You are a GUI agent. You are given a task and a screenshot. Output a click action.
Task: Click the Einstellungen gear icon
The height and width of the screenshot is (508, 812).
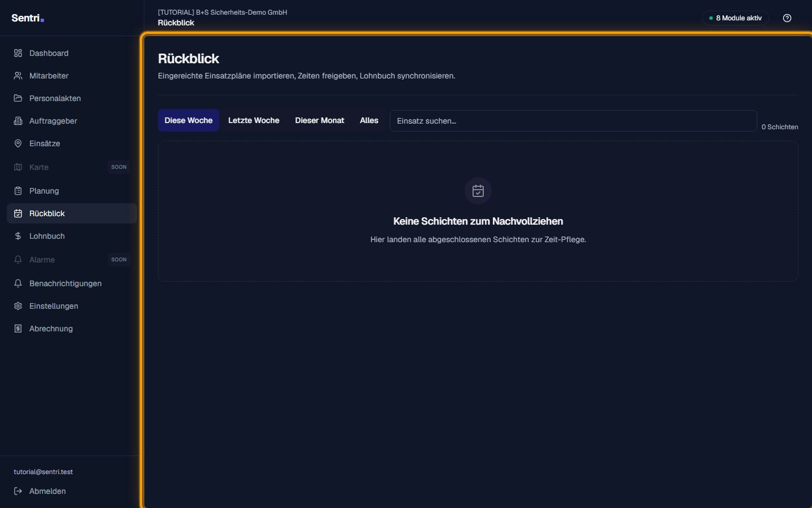coord(18,306)
